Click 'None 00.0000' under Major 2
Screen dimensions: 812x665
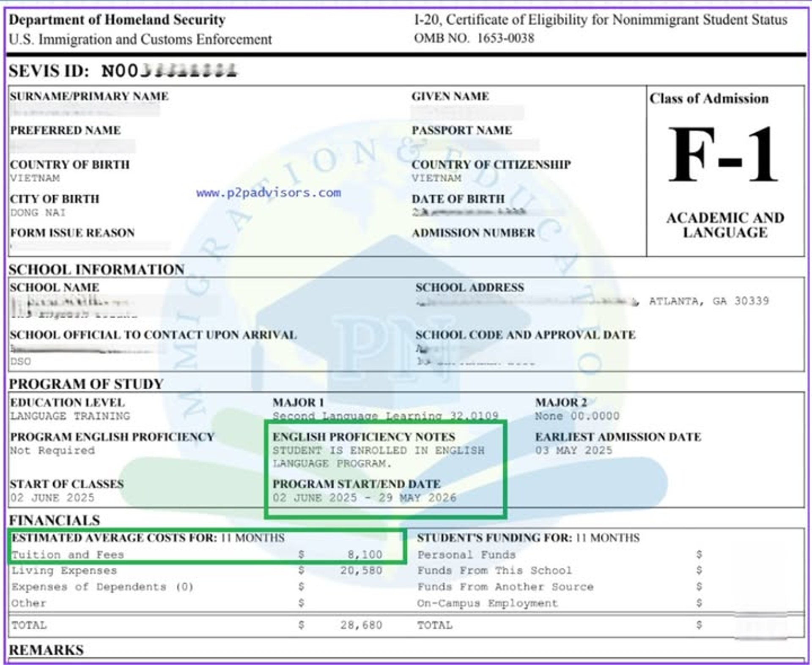click(577, 416)
